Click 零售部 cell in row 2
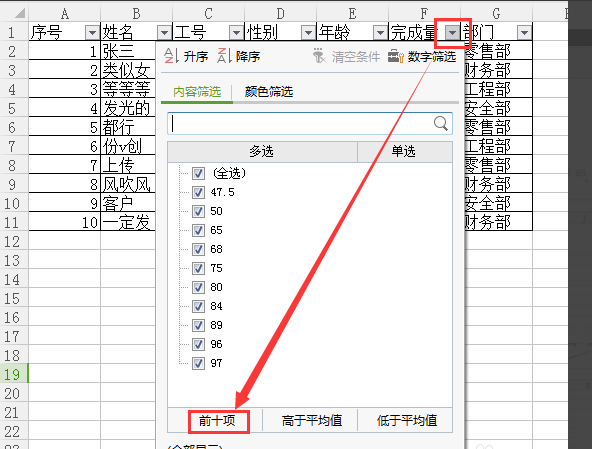The height and width of the screenshot is (449, 592). coord(498,51)
